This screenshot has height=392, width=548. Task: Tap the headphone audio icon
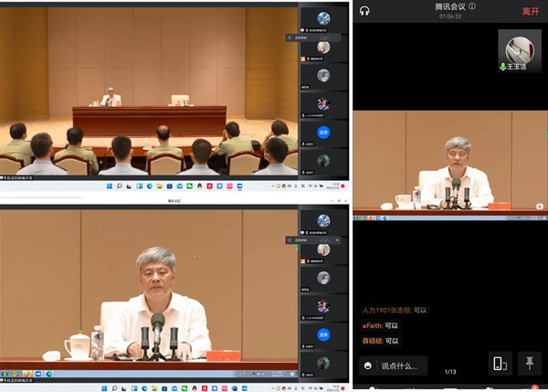click(x=364, y=10)
